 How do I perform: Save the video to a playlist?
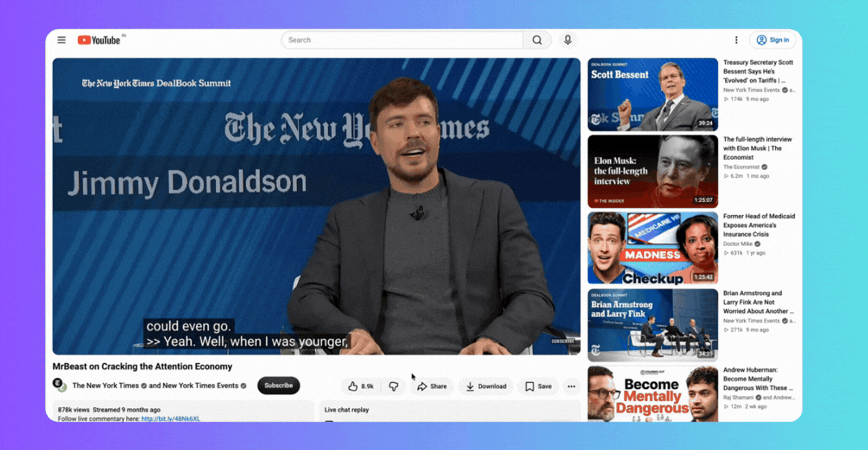click(x=538, y=387)
